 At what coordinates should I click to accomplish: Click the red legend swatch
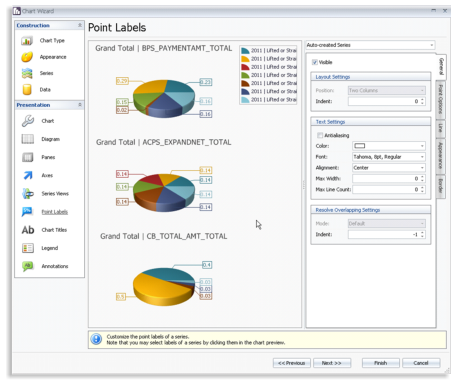click(x=245, y=67)
